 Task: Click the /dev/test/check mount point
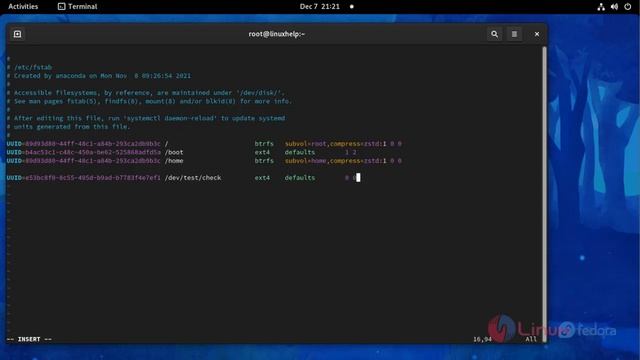[193, 178]
